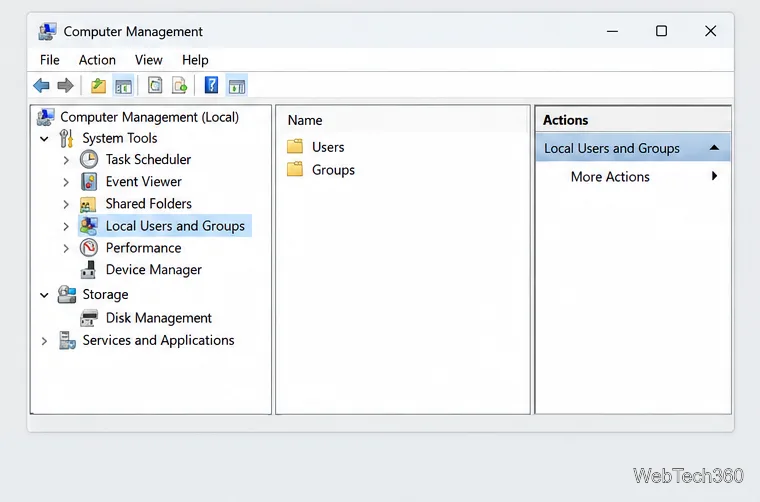Expand the Performance node
This screenshot has width=760, height=502.
66,249
